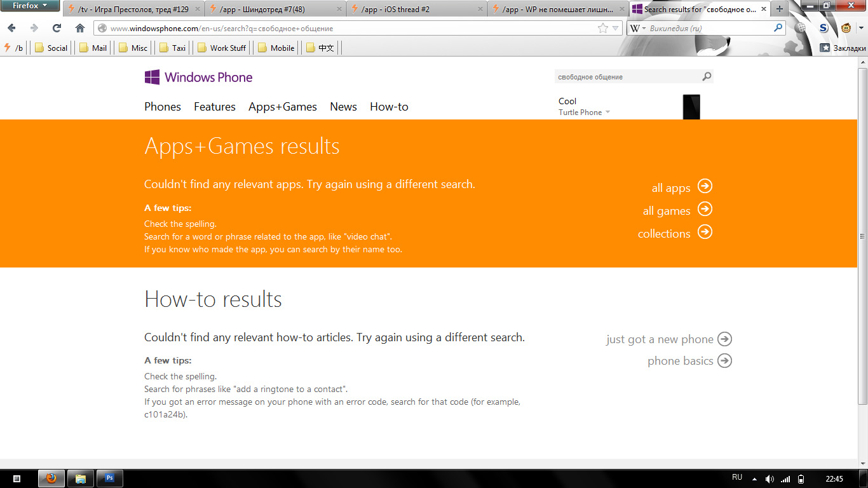Viewport: 868px width, 488px height.
Task: Reload the page with the Refresh icon
Action: (x=57, y=28)
